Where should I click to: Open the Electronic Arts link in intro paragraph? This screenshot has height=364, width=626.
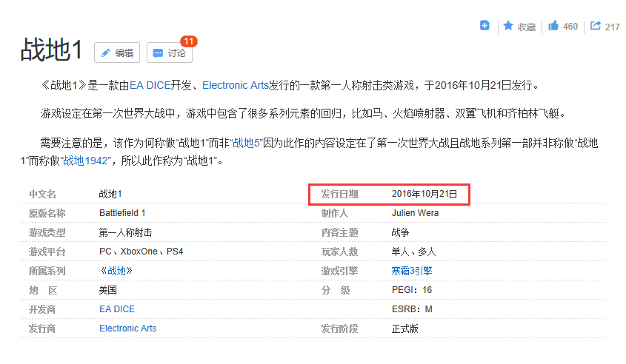click(x=236, y=85)
